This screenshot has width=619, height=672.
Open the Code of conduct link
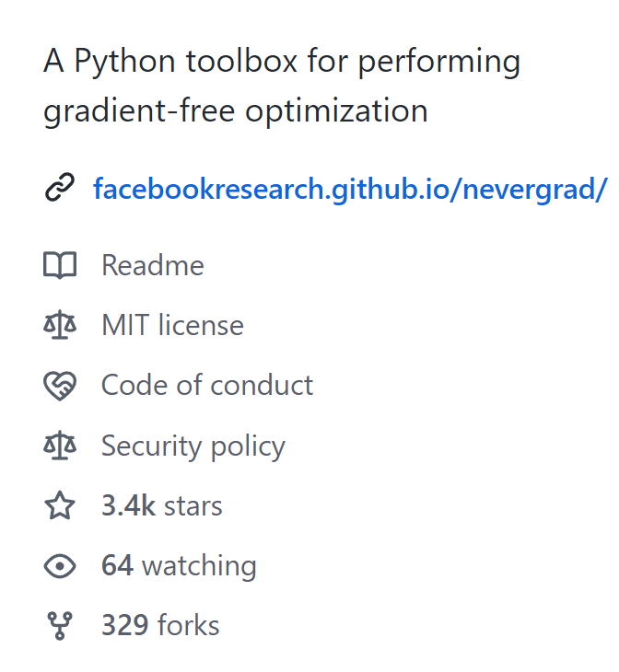point(207,385)
